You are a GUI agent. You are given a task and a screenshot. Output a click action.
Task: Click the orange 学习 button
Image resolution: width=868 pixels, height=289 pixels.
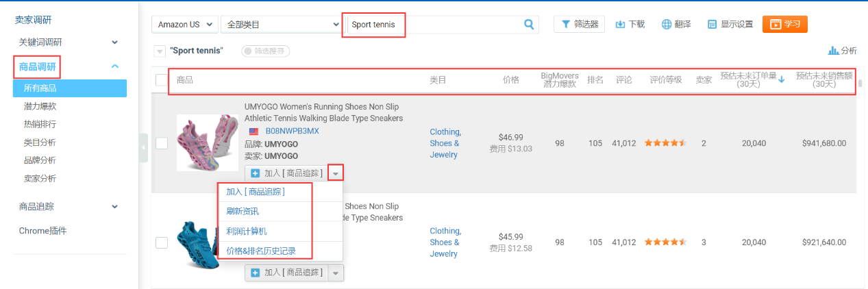(784, 24)
